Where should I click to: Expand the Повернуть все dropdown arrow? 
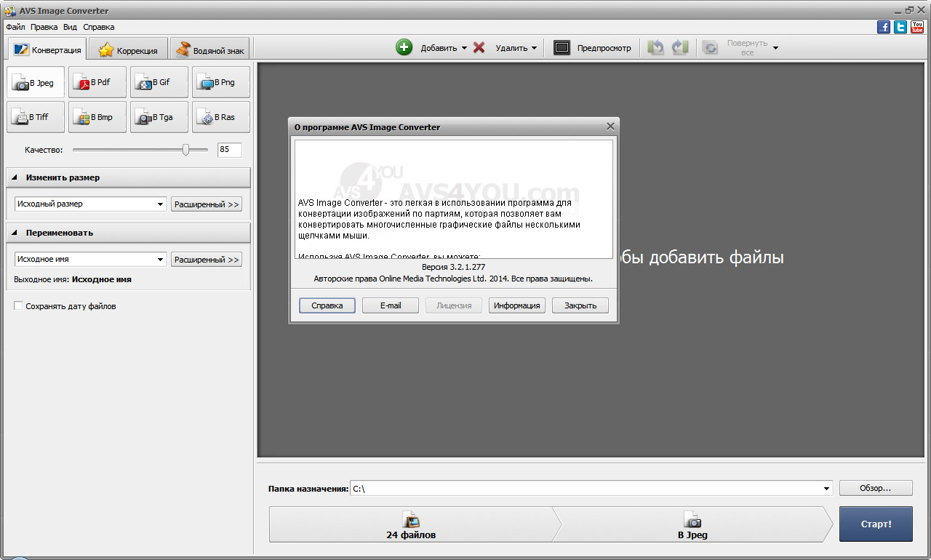[775, 48]
